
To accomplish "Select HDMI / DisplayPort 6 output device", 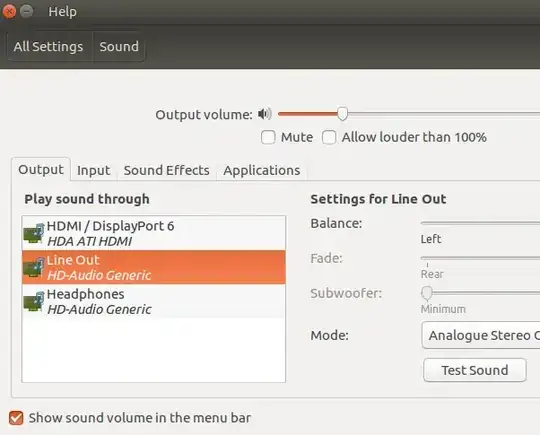I will [154, 233].
